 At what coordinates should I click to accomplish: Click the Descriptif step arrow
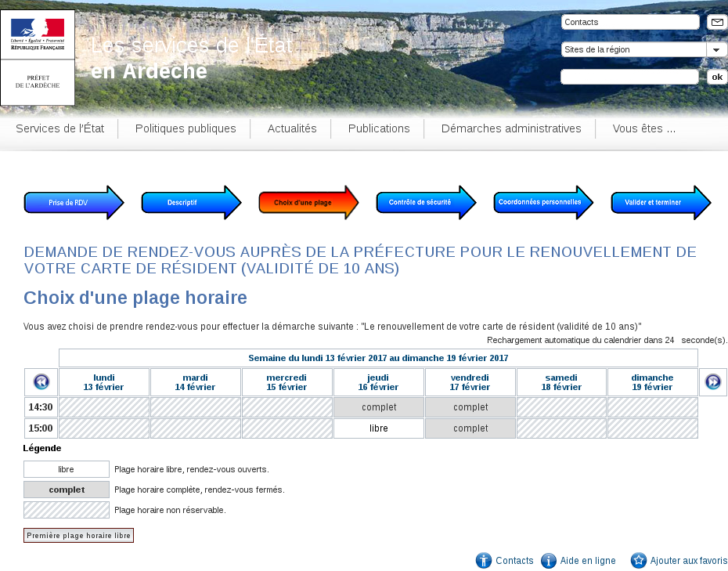pos(191,203)
